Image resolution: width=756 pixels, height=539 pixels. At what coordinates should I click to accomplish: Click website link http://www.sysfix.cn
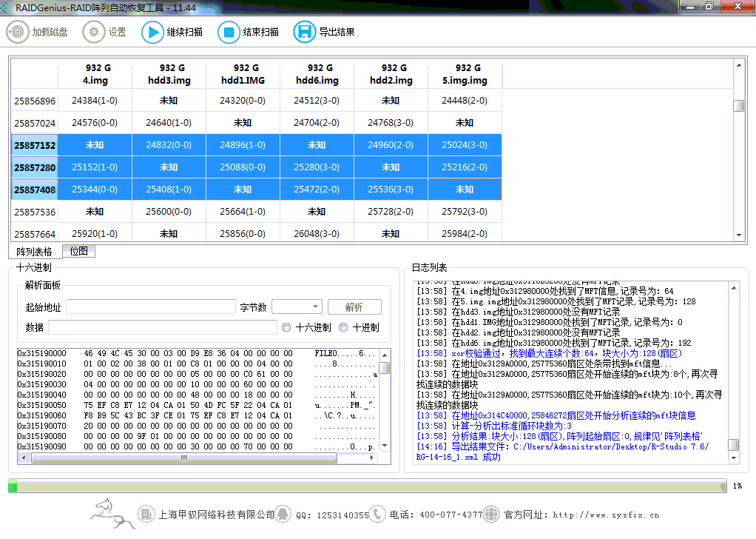606,515
